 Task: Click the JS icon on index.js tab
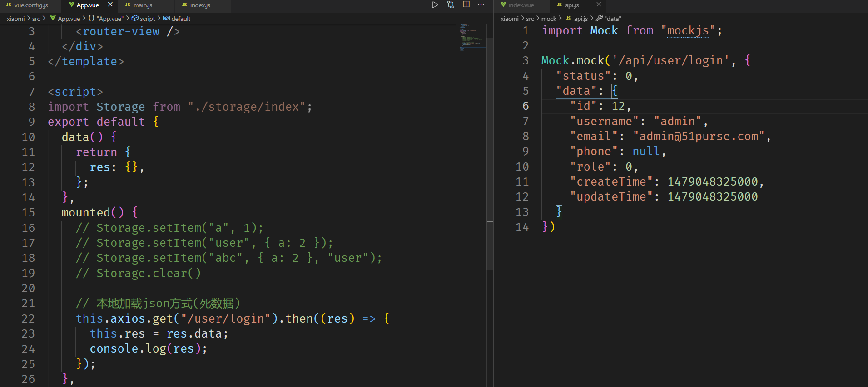pyautogui.click(x=184, y=5)
